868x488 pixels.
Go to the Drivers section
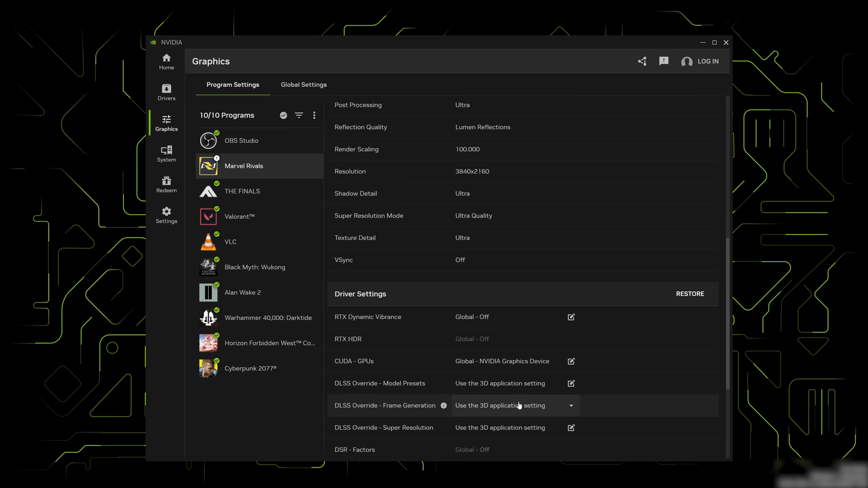(166, 93)
